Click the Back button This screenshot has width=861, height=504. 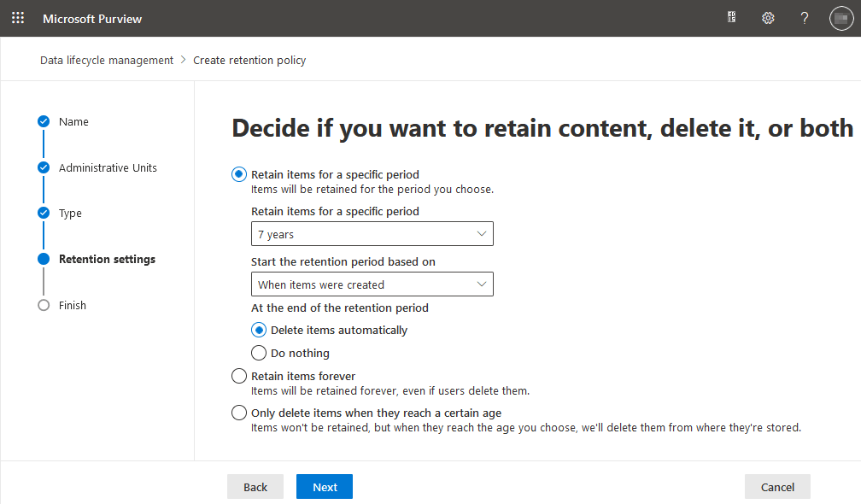[x=255, y=487]
